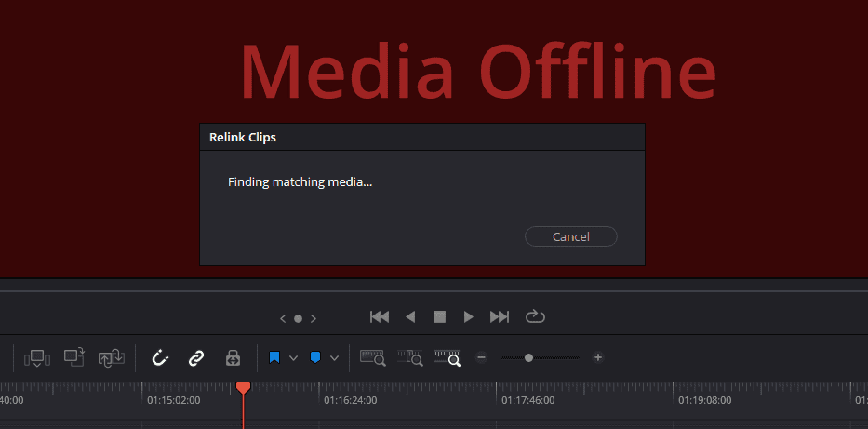This screenshot has height=429, width=868.
Task: Skip to the last frame
Action: click(500, 317)
